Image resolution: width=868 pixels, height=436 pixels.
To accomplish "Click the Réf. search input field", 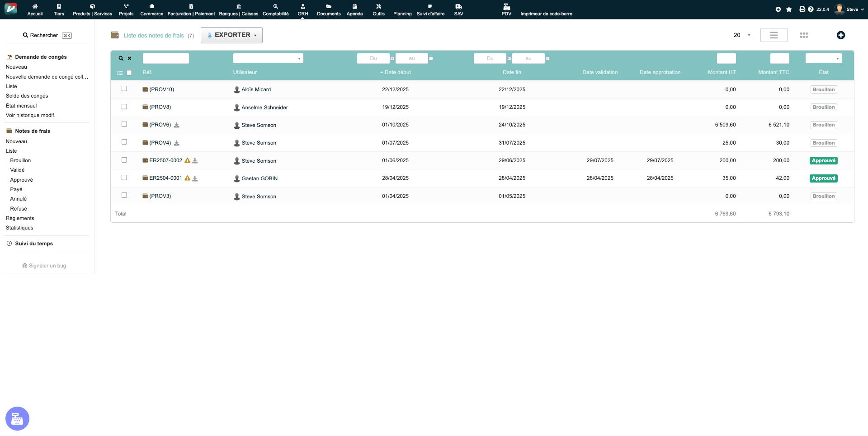I will coord(165,58).
